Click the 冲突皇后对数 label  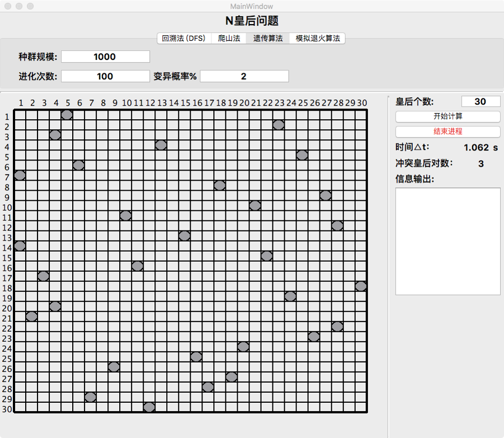(x=424, y=163)
